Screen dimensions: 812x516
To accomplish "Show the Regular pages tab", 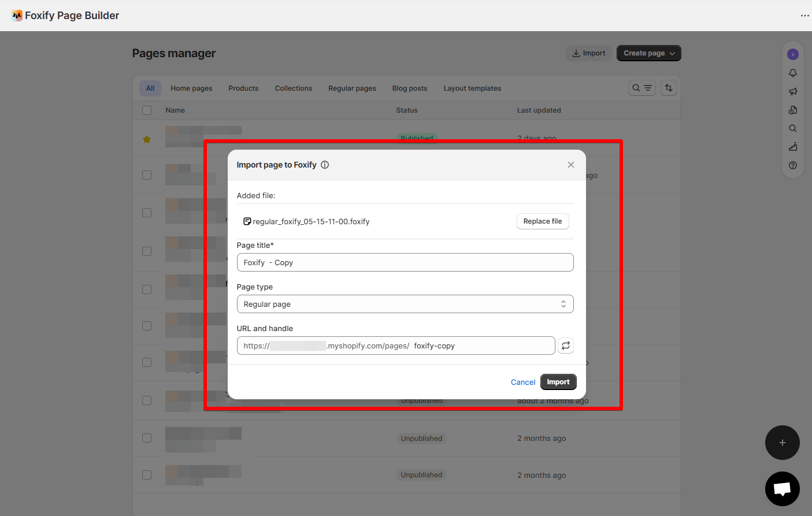I will coord(352,88).
